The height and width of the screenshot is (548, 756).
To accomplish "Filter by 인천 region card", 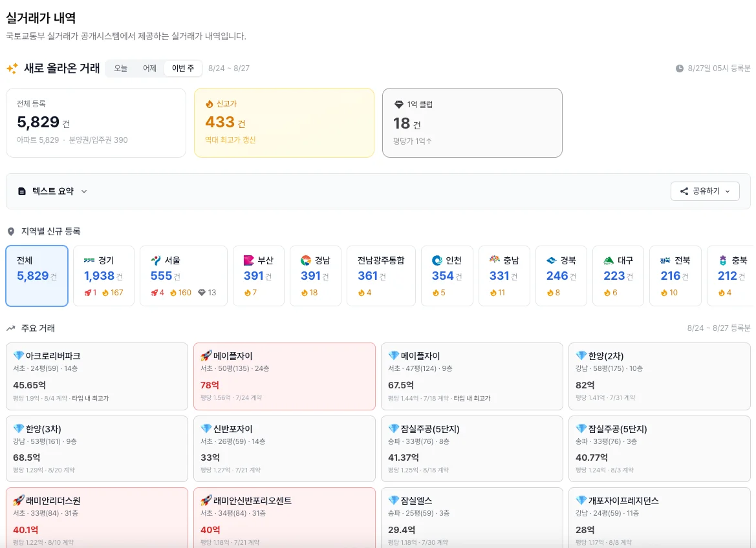I will pos(447,276).
